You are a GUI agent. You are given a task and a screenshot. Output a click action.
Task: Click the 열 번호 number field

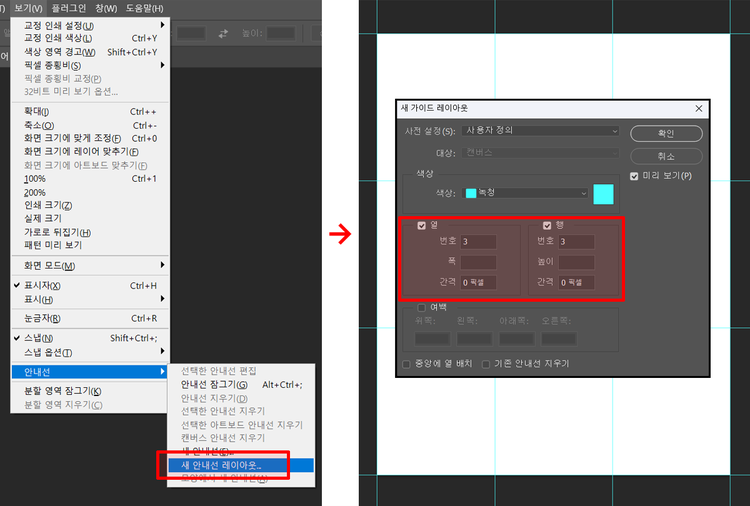coord(478,242)
